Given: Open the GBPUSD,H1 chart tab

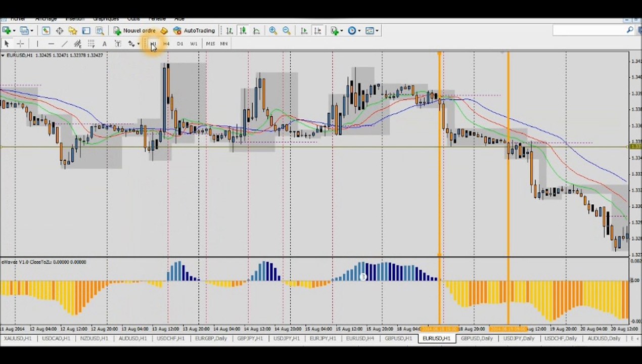Looking at the screenshot, I should [398, 339].
